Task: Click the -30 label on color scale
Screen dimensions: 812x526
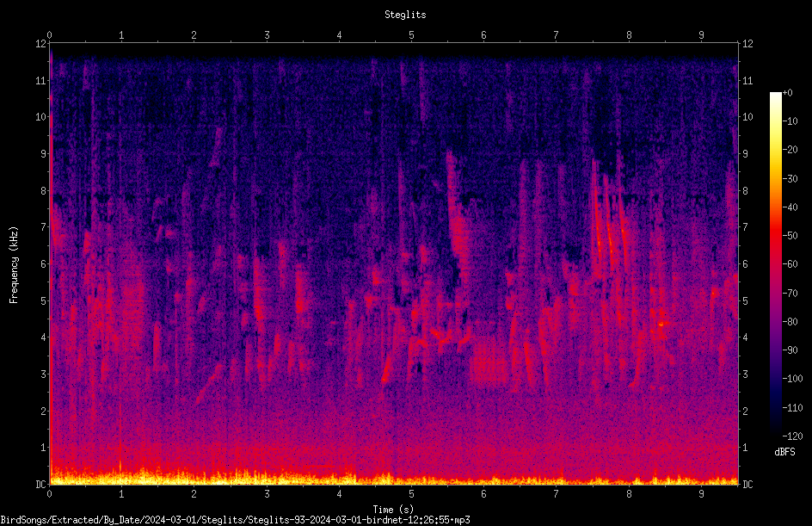Action: tap(790, 178)
